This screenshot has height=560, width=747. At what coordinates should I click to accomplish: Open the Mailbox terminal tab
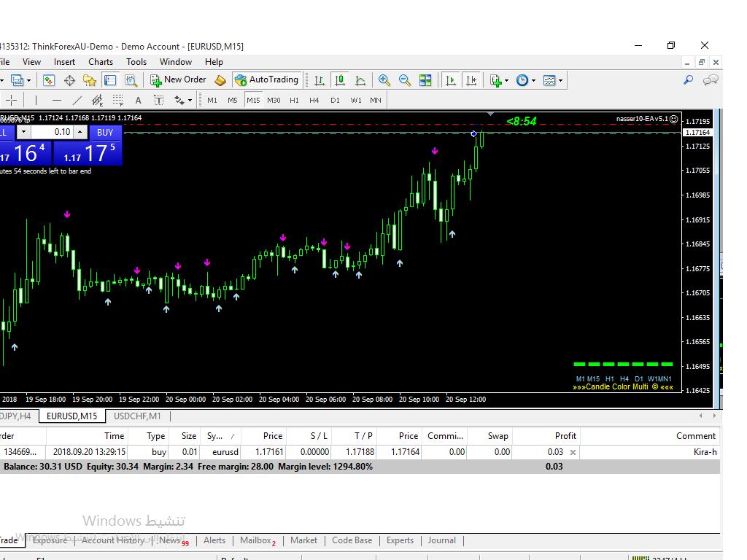(258, 540)
